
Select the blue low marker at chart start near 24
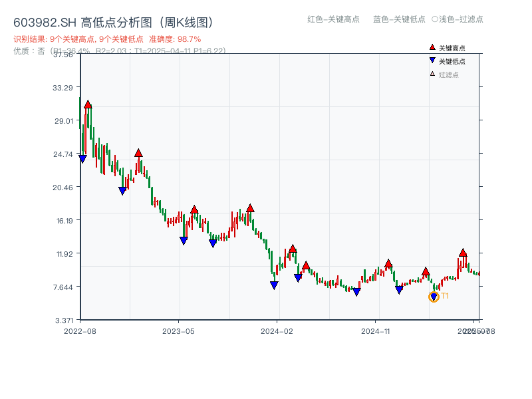(x=82, y=159)
